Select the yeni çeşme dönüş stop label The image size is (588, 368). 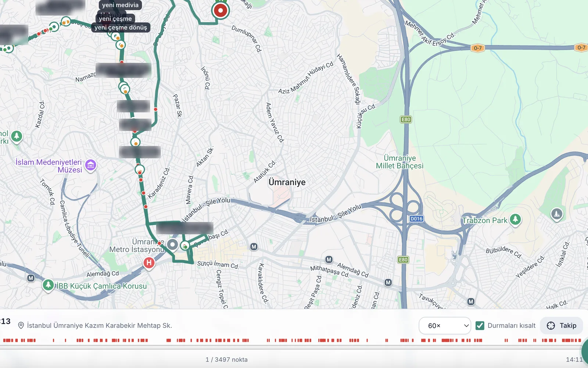point(121,28)
